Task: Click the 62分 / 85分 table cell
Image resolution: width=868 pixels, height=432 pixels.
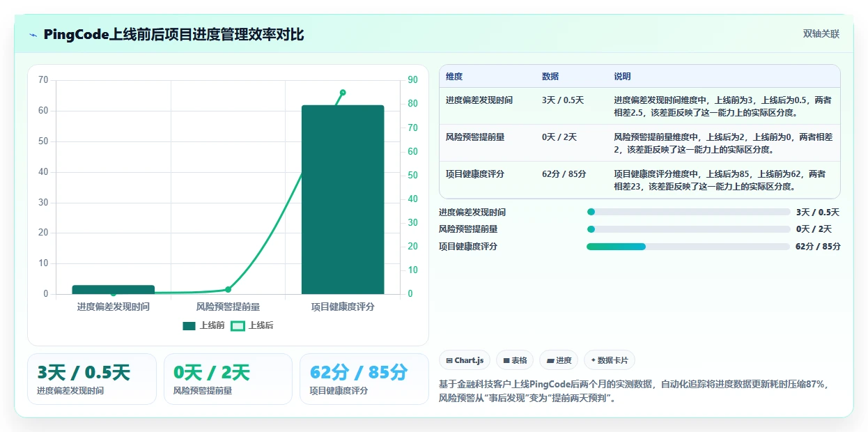Action: (564, 174)
